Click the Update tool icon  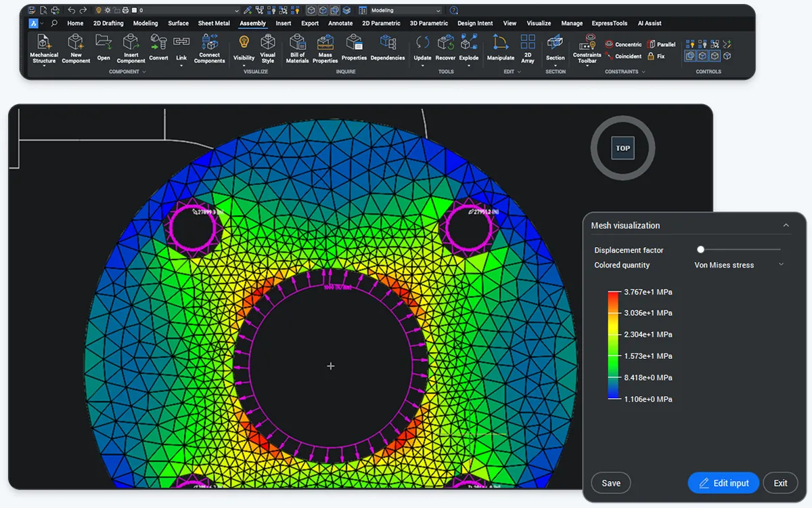[x=422, y=43]
